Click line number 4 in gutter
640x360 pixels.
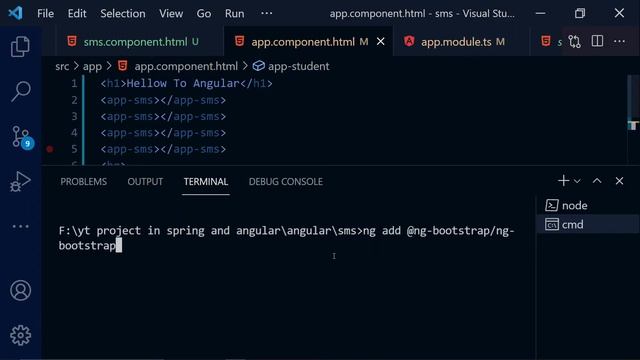(x=74, y=133)
